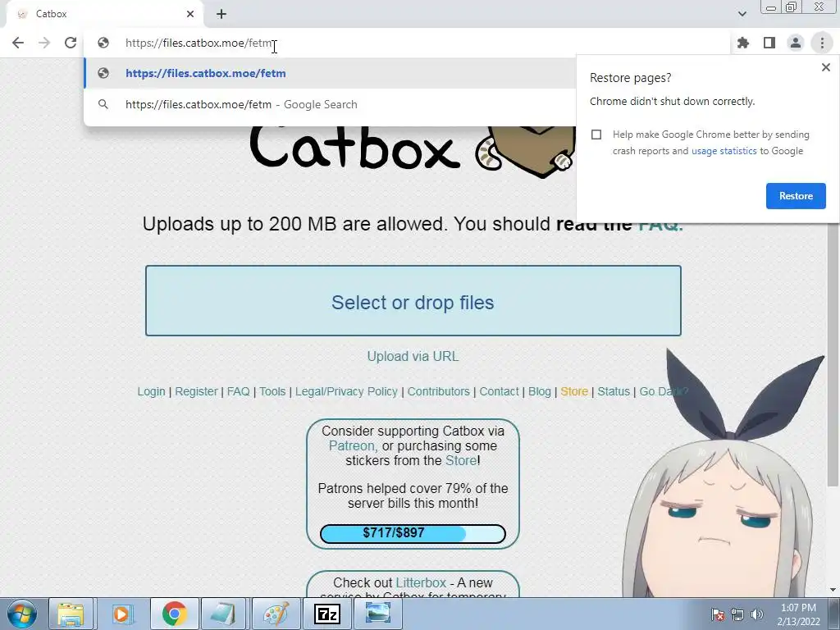Toggle the Chrome side panel icon
This screenshot has height=630, width=840.
pyautogui.click(x=769, y=43)
